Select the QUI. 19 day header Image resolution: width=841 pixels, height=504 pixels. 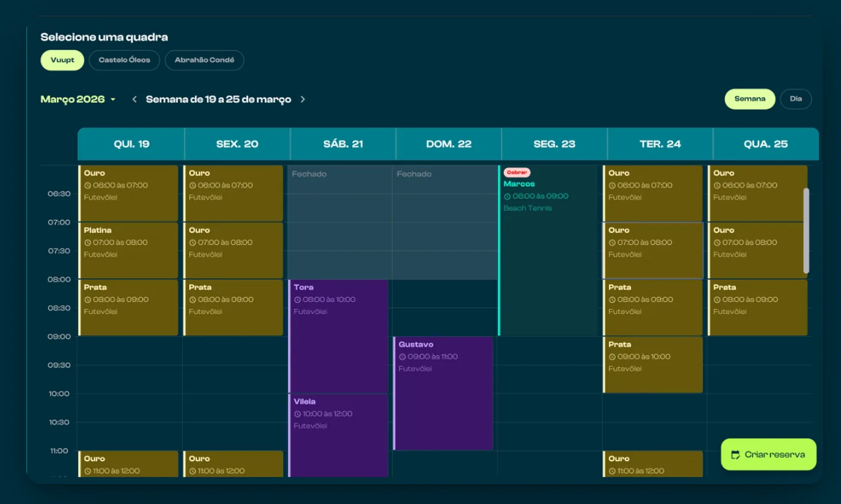coord(131,144)
